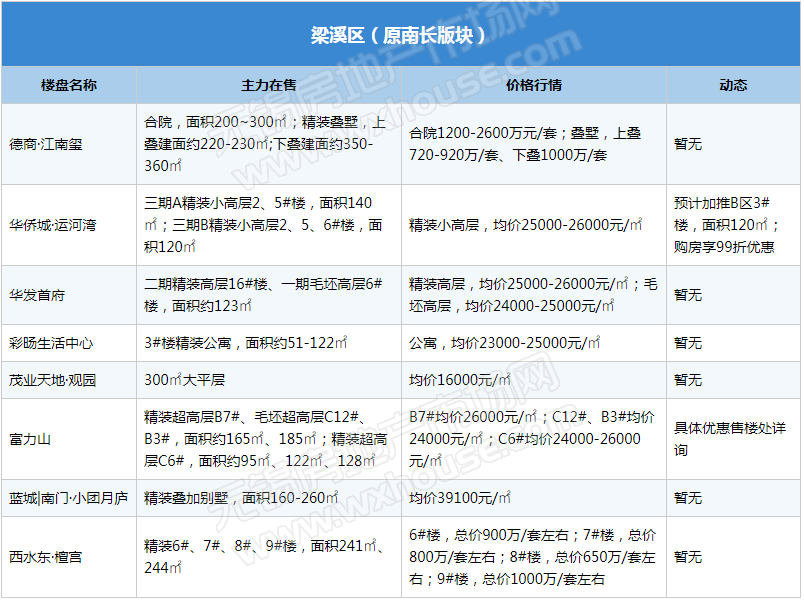Click the 动态 column header
Screen dimensions: 804x601
tap(733, 86)
